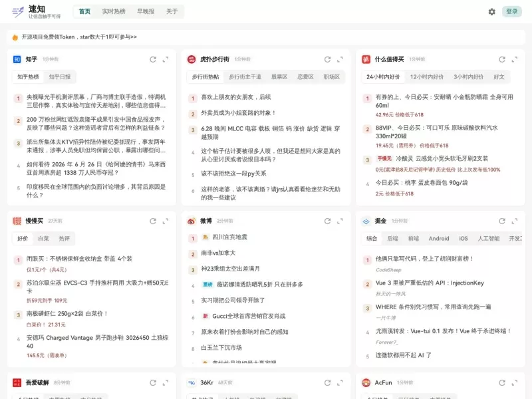The width and height of the screenshot is (532, 399).
Task: Refresh the 知乎 card
Action: point(153,59)
